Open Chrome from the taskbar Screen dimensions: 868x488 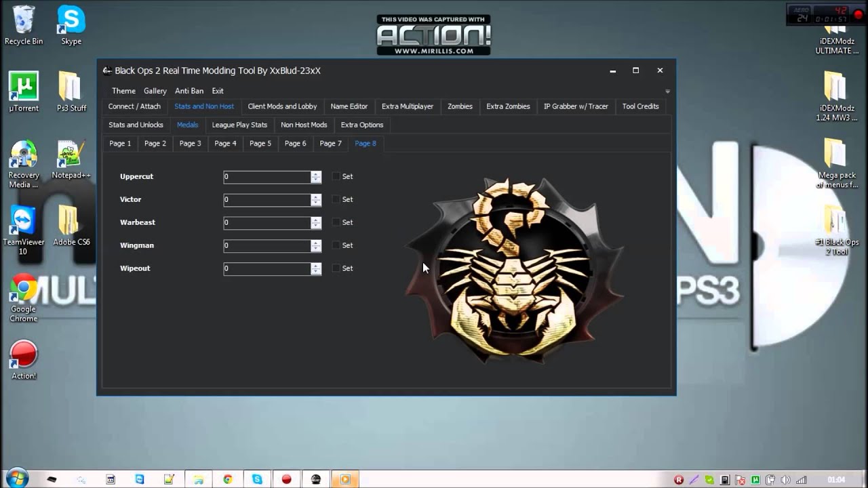pyautogui.click(x=228, y=479)
